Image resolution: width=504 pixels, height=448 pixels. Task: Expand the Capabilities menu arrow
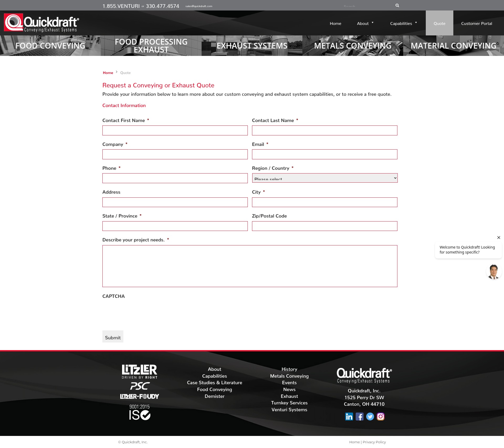click(416, 23)
